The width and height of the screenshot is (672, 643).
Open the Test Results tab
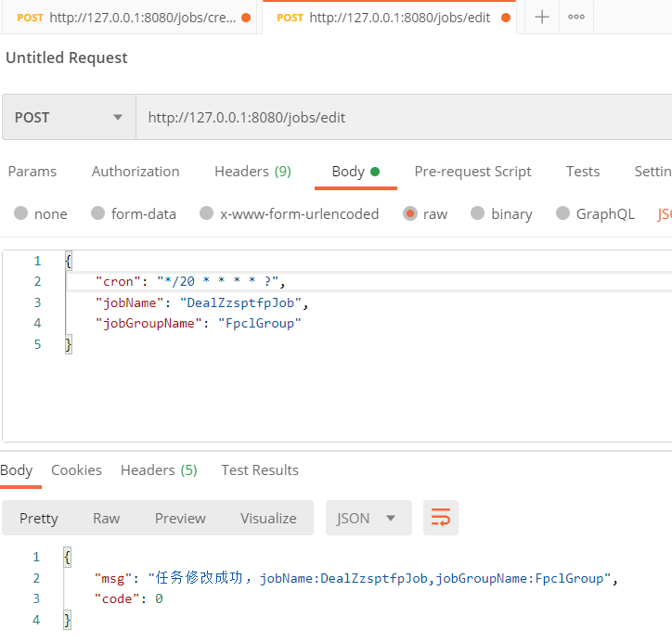(x=260, y=470)
